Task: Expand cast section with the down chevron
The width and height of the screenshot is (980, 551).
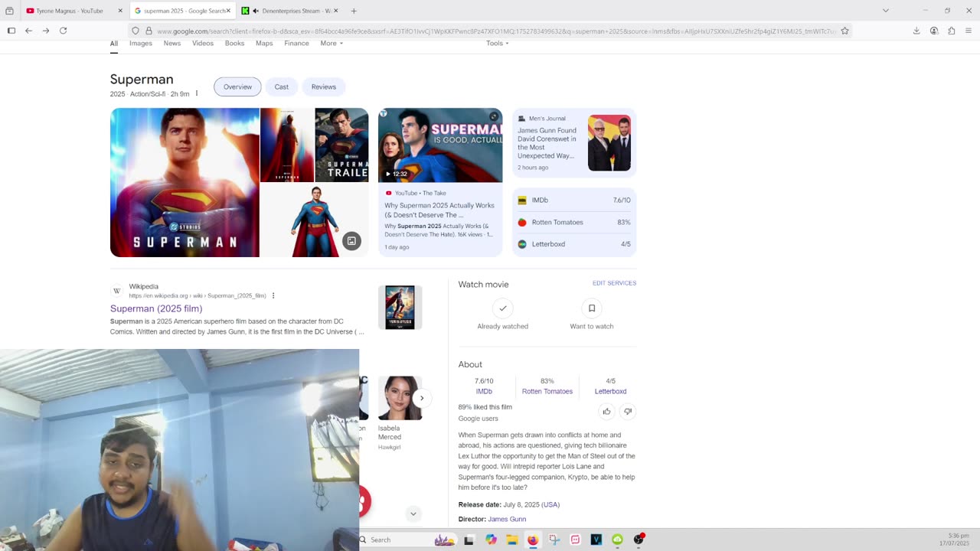Action: tap(413, 514)
